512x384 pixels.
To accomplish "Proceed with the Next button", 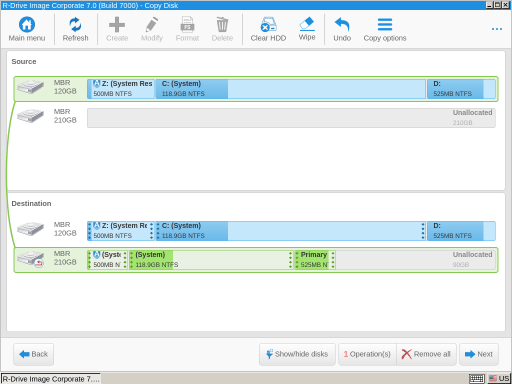I will pyautogui.click(x=479, y=354).
